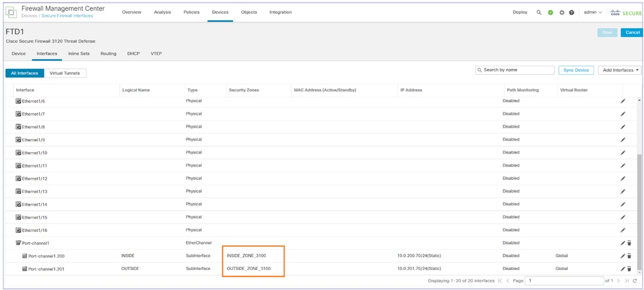The image size is (644, 290).
Task: Sort by the Interface column header
Action: click(x=25, y=90)
